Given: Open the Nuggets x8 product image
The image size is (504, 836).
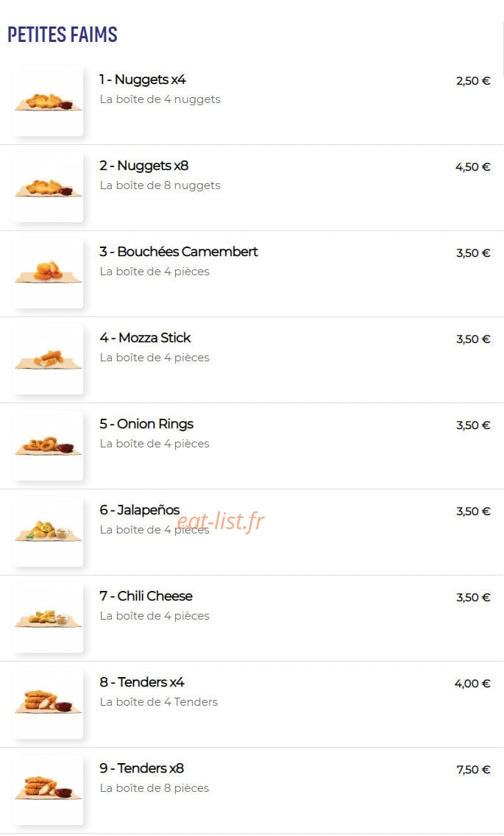Looking at the screenshot, I should click(x=48, y=187).
